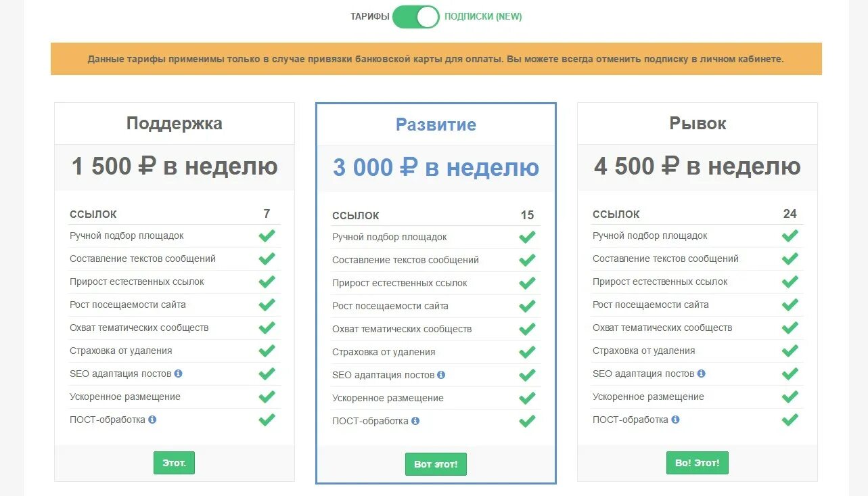Choose Развитие plan with Вот этот! button
The image size is (868, 496).
coord(436,464)
